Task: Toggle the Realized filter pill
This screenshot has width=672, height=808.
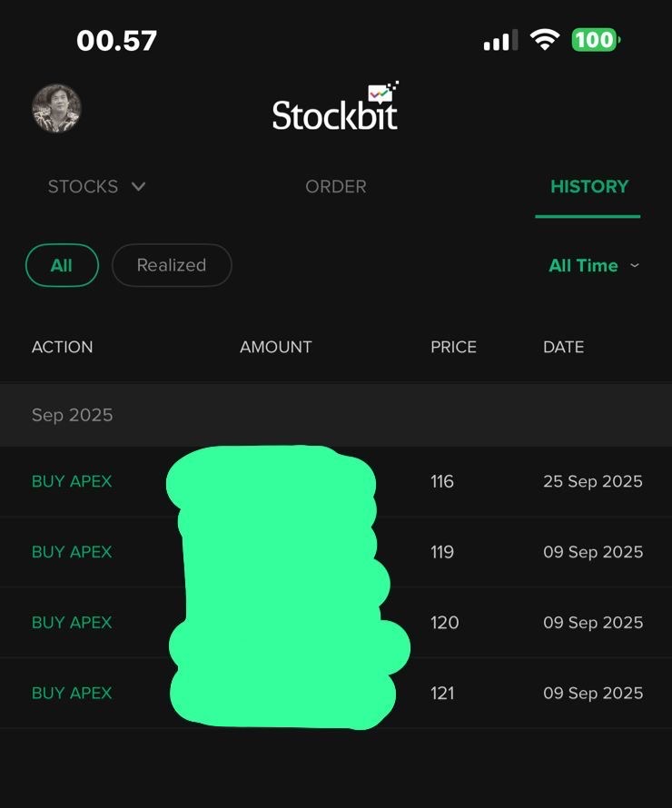Action: point(172,265)
